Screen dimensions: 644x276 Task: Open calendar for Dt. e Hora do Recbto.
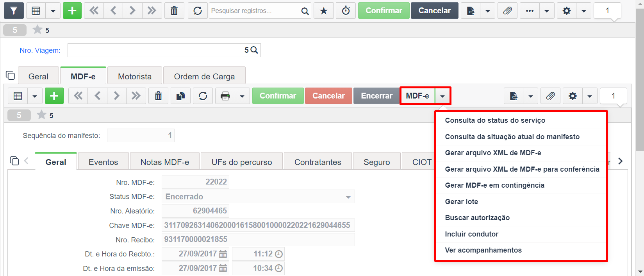tap(223, 254)
